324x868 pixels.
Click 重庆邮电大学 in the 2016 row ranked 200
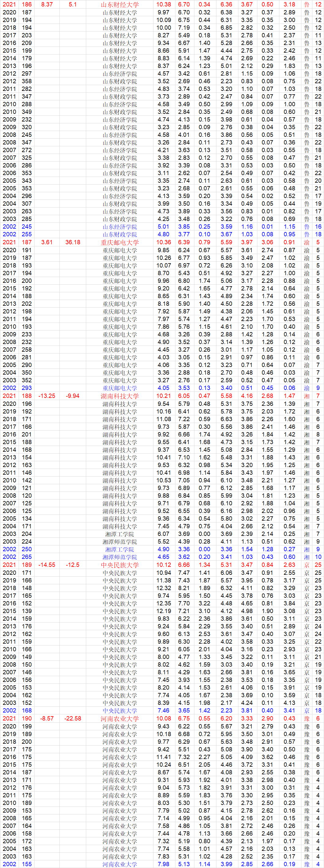click(120, 281)
